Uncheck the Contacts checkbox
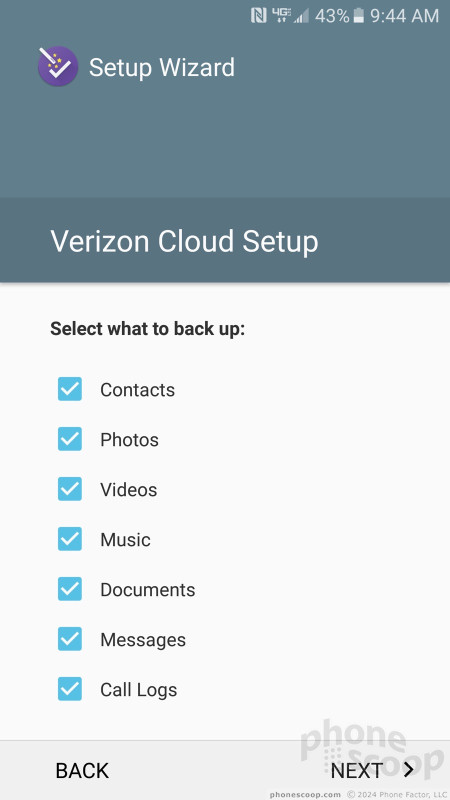 pyautogui.click(x=70, y=389)
